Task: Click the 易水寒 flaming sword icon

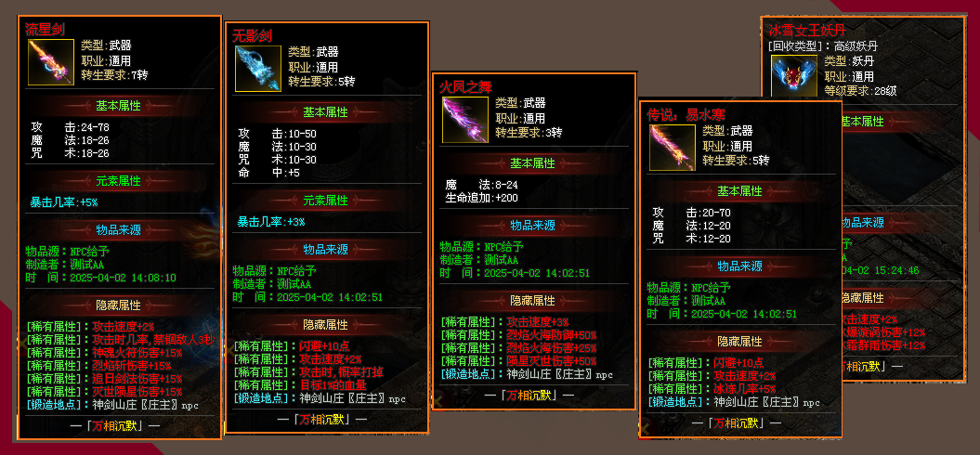Action: point(672,148)
